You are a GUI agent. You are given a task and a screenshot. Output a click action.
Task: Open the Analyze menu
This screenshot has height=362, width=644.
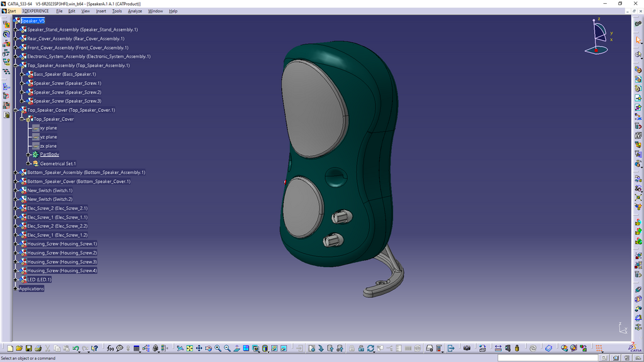[x=135, y=11]
